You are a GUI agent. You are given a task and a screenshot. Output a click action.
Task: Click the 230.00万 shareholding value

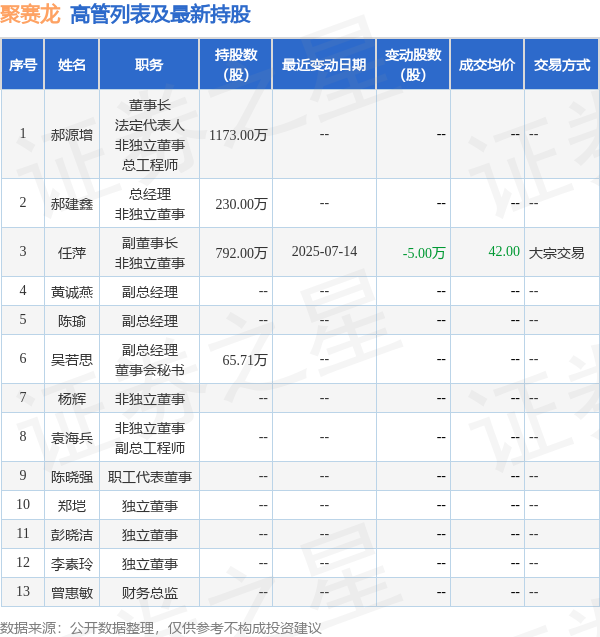point(241,204)
